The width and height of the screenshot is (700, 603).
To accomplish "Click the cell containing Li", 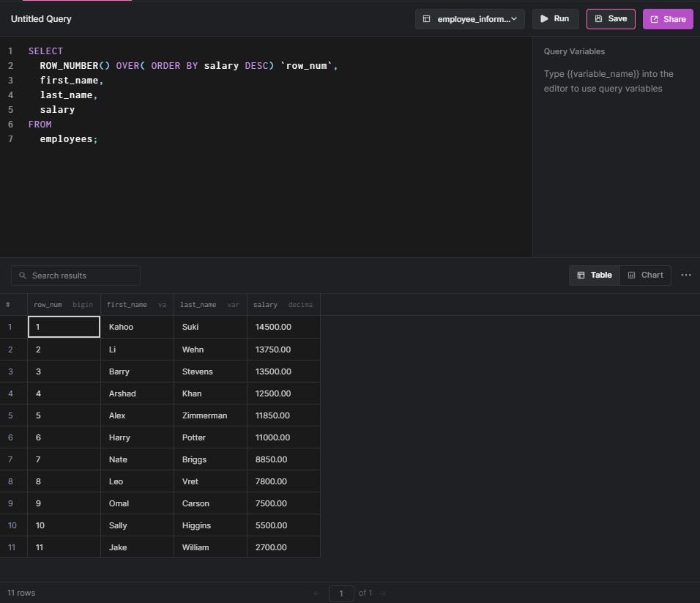I will pyautogui.click(x=137, y=349).
